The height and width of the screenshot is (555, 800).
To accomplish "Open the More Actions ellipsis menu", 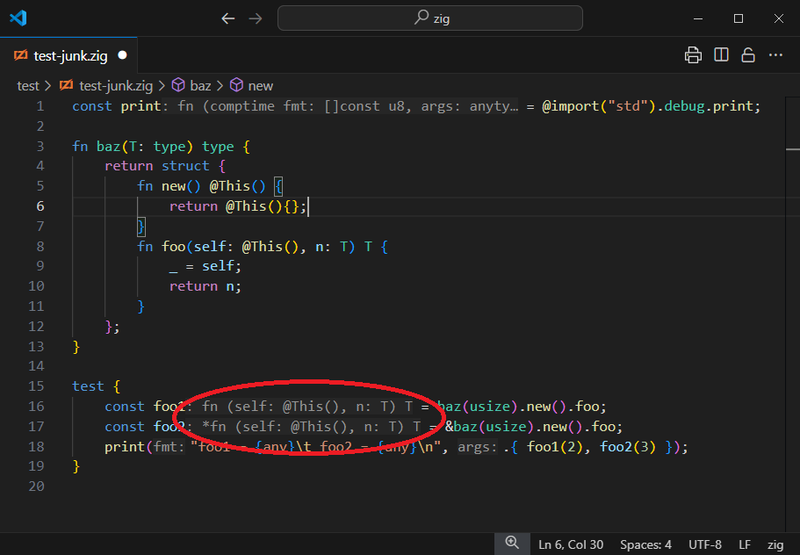I will (775, 56).
